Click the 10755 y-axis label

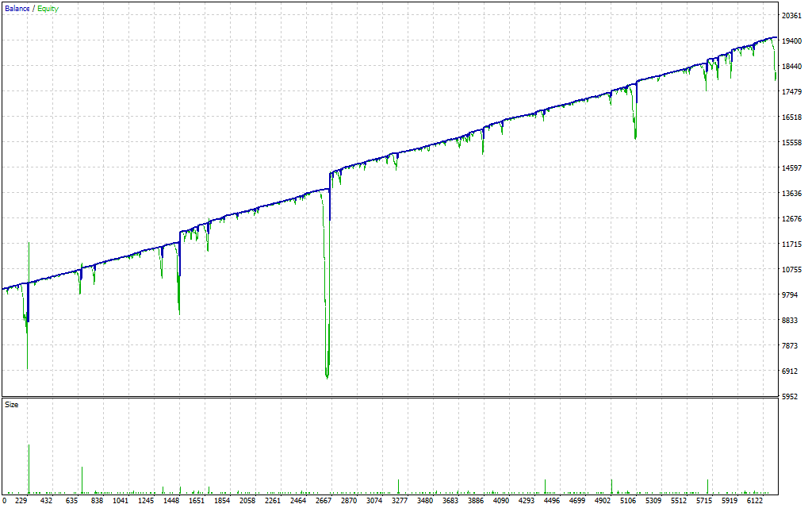pos(792,270)
